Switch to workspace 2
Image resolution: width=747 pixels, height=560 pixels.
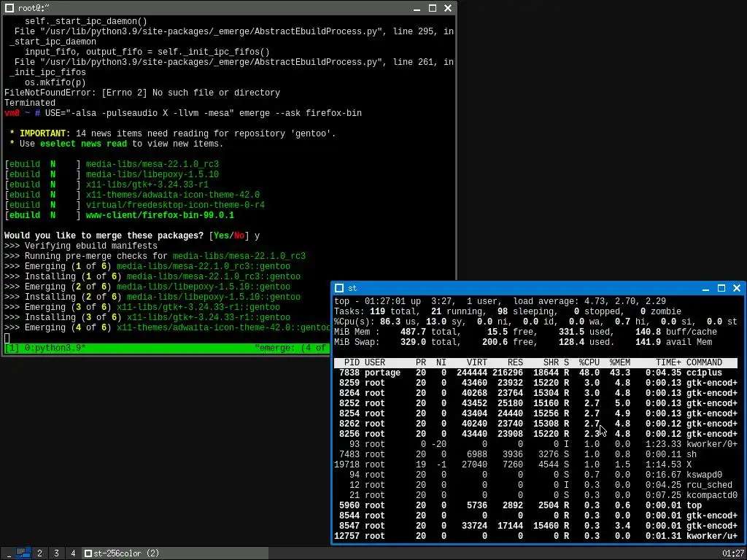pos(39,553)
